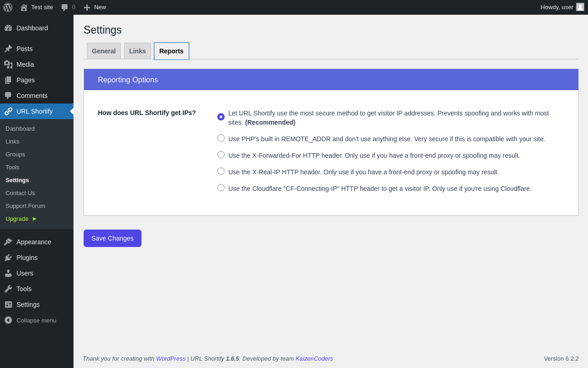The image size is (588, 368).
Task: Open the Test site home icon
Action: 24,7
